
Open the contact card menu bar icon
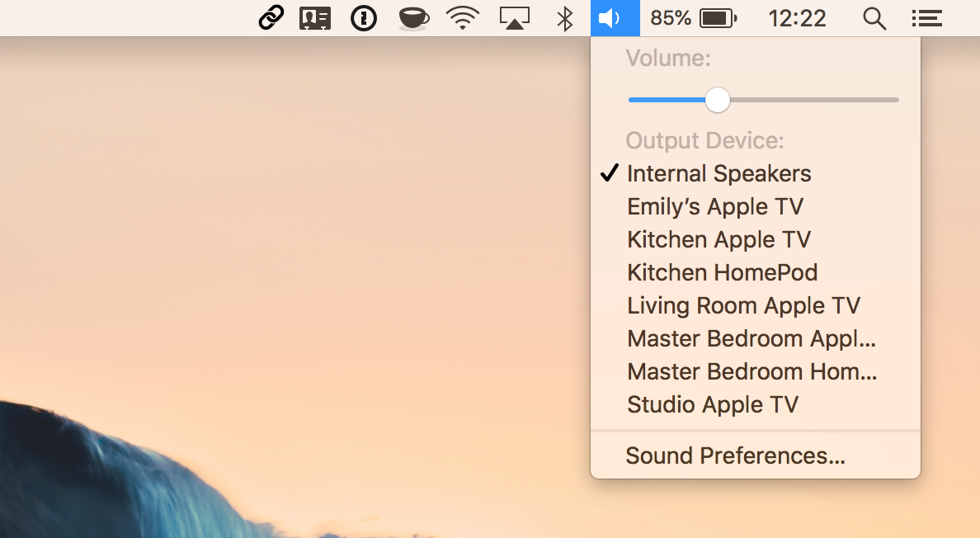point(315,17)
